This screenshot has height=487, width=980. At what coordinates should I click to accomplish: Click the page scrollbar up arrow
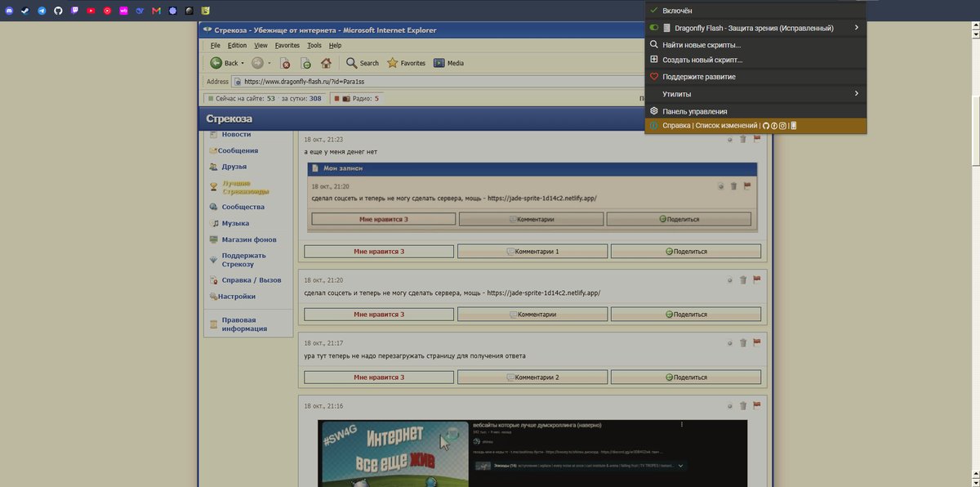tap(974, 27)
